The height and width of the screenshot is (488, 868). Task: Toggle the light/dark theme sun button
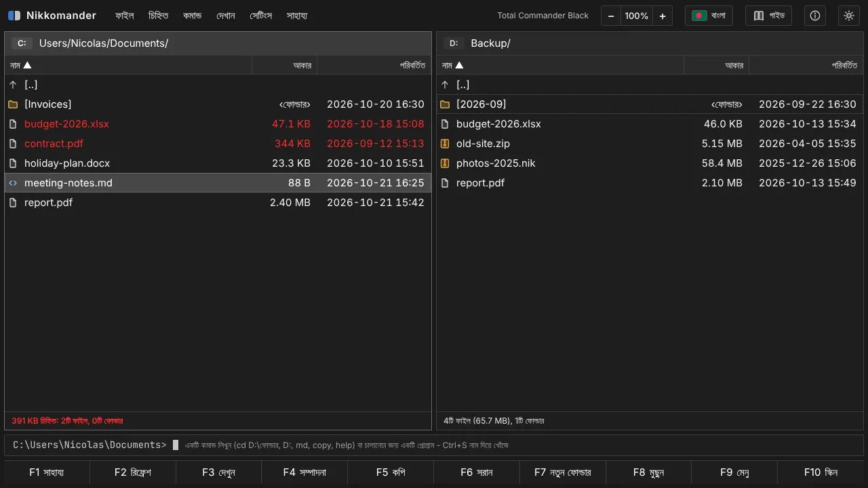pyautogui.click(x=849, y=16)
